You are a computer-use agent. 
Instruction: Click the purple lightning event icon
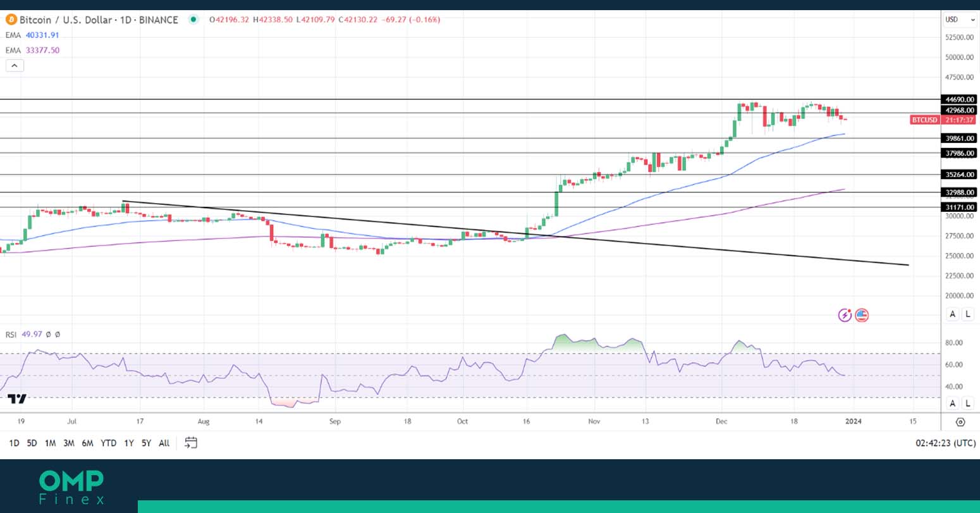845,315
